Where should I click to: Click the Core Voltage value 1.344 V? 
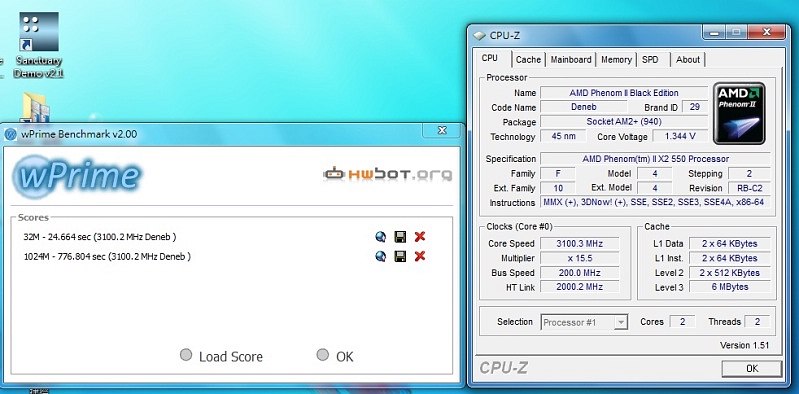[x=680, y=136]
